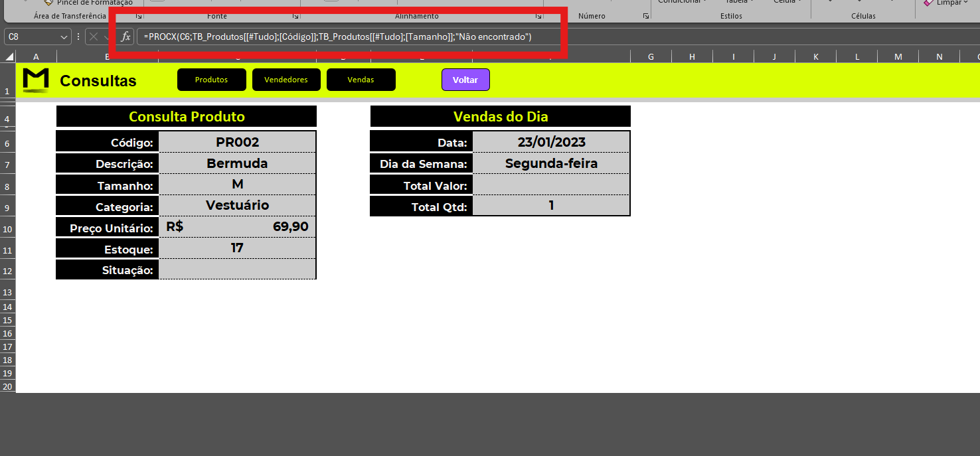The image size is (980, 456).
Task: Select the Data cell 23/01/2023
Action: 551,142
